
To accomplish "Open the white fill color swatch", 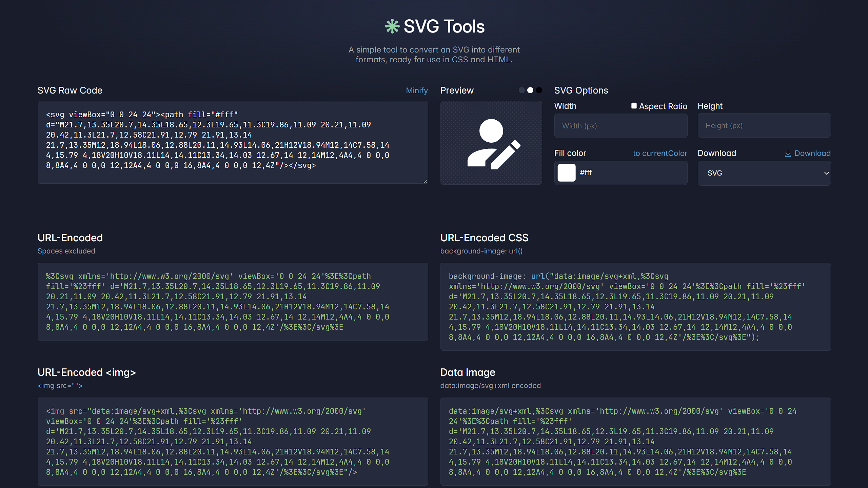I will tap(567, 173).
